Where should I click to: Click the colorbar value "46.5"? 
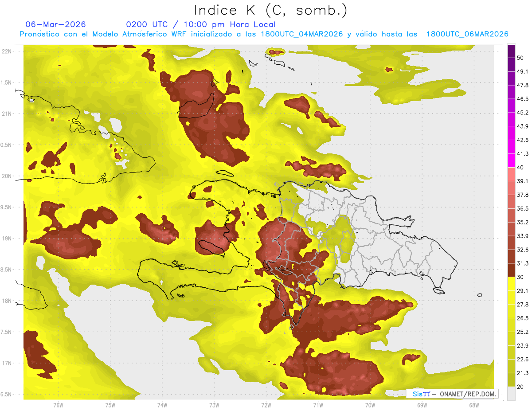click(523, 99)
